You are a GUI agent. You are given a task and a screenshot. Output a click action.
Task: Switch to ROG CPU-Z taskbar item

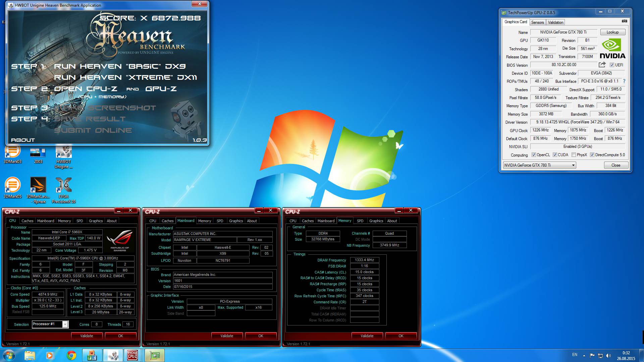click(132, 355)
